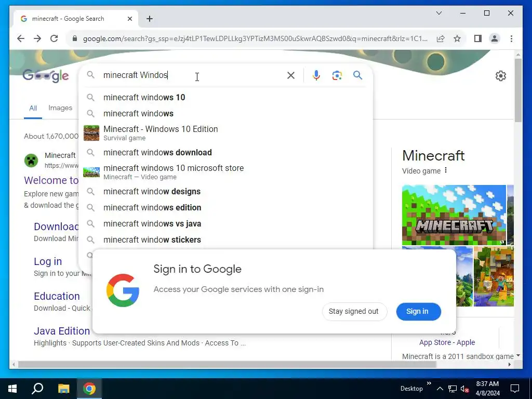Search by image with Google Lens

pyautogui.click(x=337, y=75)
